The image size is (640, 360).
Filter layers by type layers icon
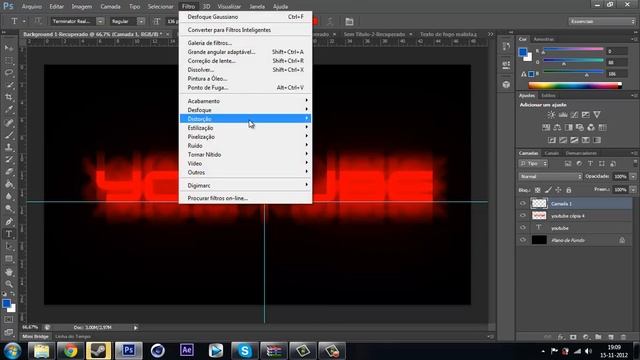[590, 164]
